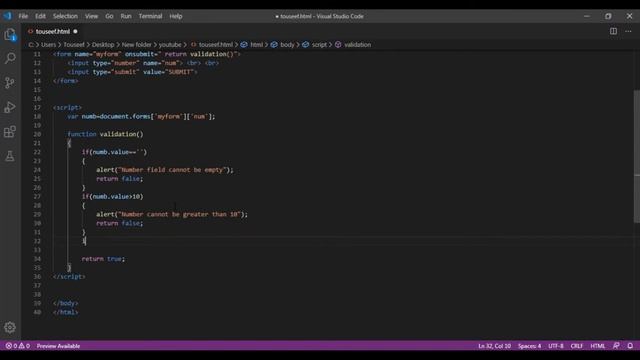The height and width of the screenshot is (360, 640).
Task: Click the 'return true;' statement
Action: point(103,259)
